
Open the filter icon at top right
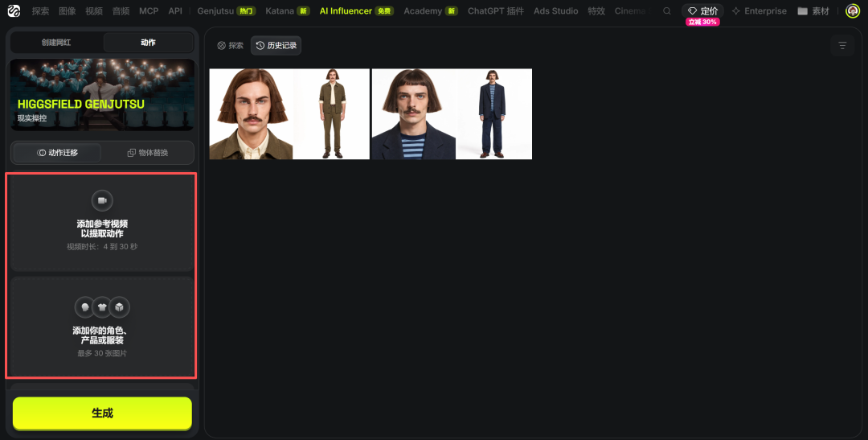tap(842, 45)
